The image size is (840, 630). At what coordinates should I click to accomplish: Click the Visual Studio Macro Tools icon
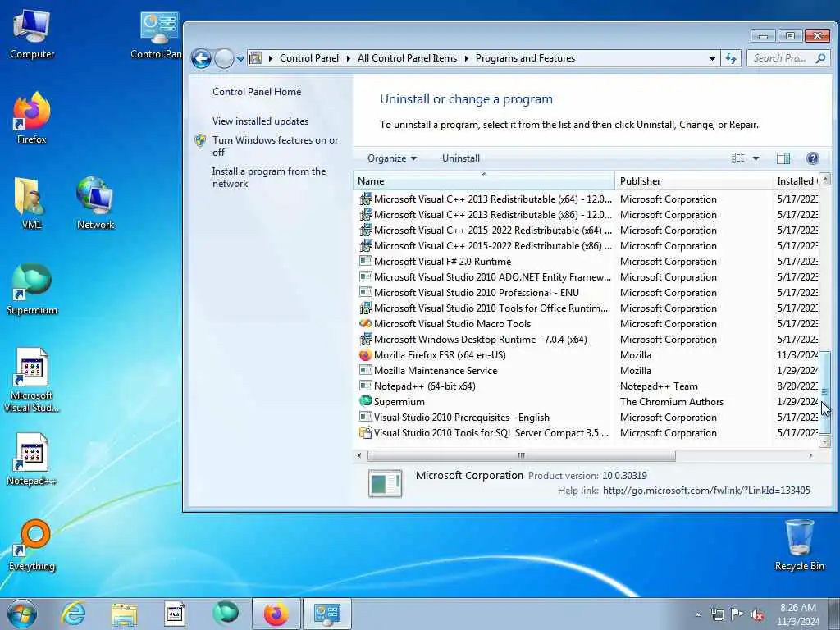click(x=365, y=323)
